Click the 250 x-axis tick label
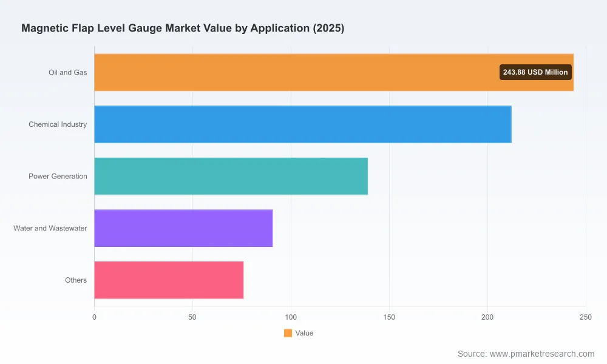This screenshot has width=607, height=364. tap(586, 317)
